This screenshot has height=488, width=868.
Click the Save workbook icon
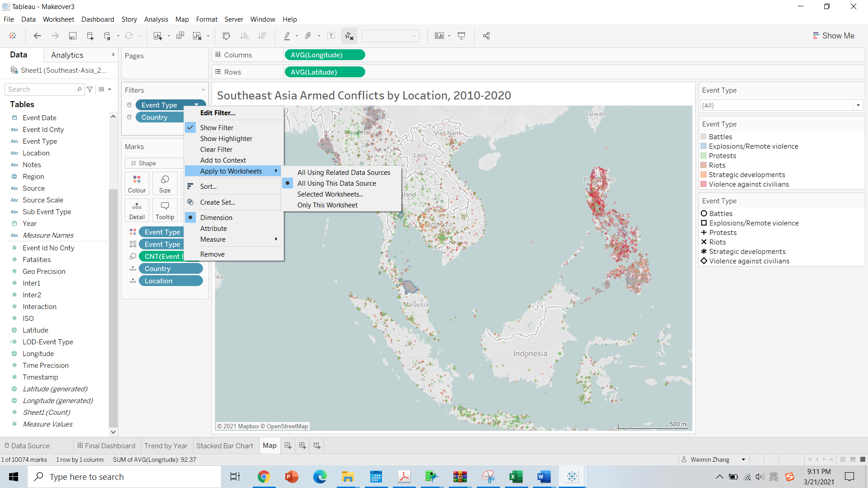(x=72, y=36)
